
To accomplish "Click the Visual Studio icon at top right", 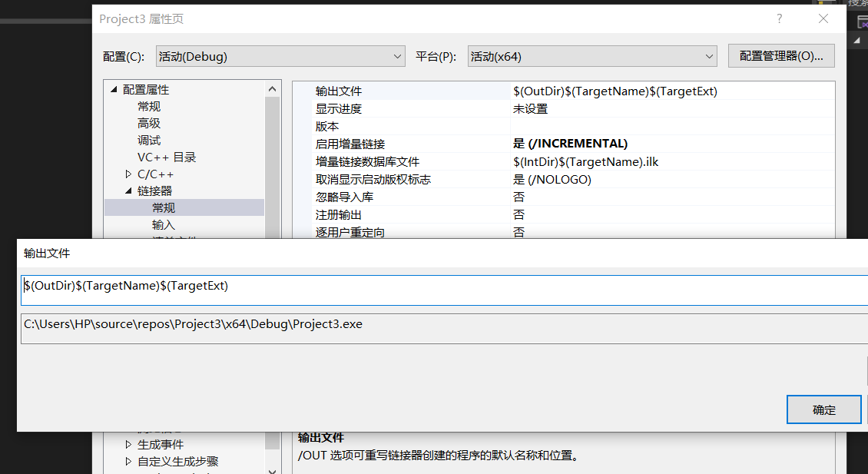I will pyautogui.click(x=862, y=22).
